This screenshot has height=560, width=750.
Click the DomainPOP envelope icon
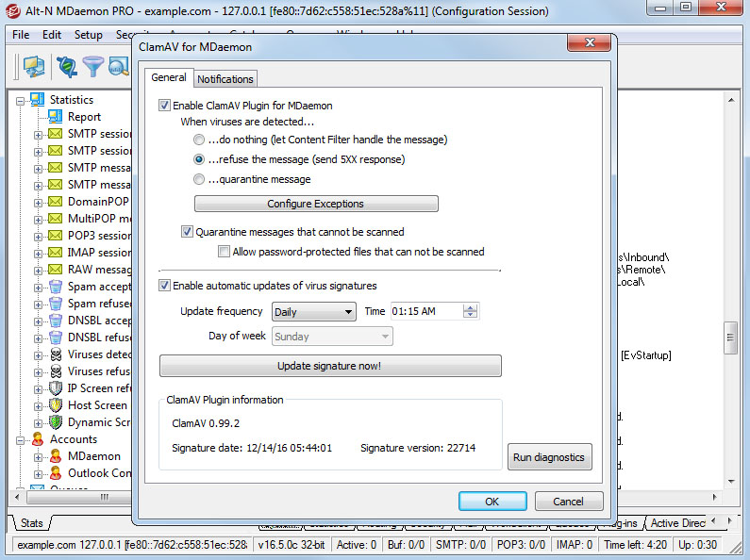tap(55, 201)
